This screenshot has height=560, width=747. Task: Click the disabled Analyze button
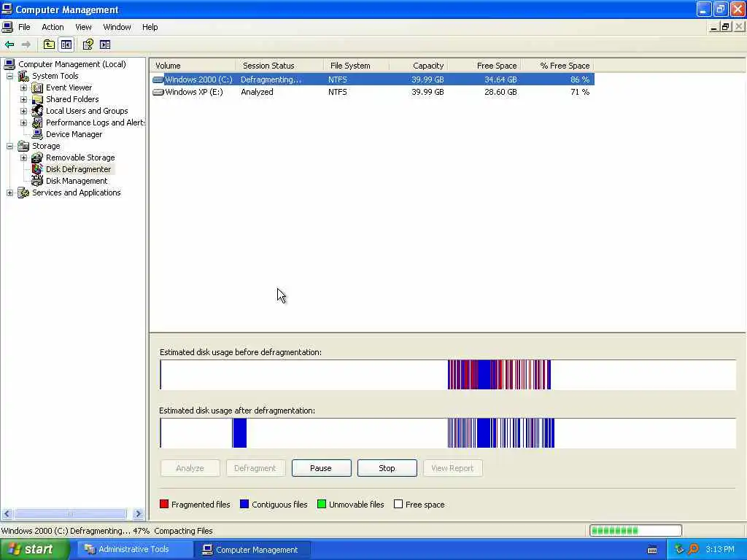click(x=190, y=468)
